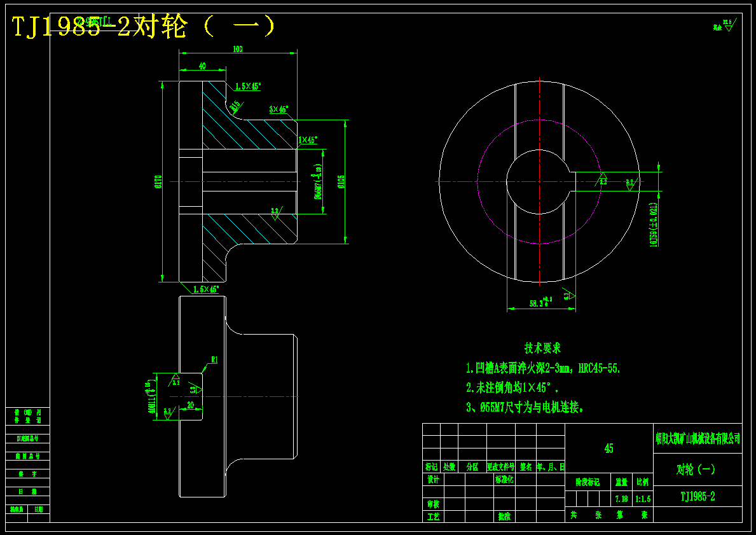Image resolution: width=756 pixels, height=535 pixels.
Task: Select the TJ1985-2 drawing number cell
Action: (x=698, y=496)
